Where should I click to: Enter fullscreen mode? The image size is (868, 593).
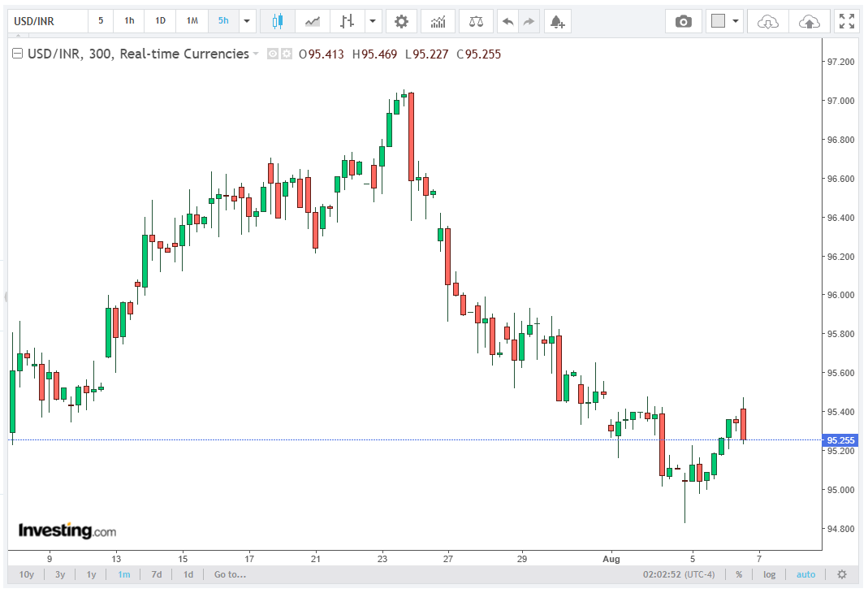pyautogui.click(x=846, y=22)
